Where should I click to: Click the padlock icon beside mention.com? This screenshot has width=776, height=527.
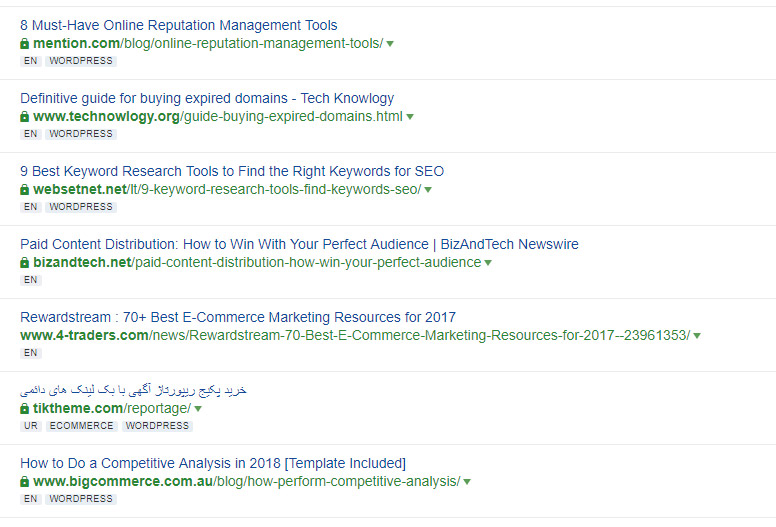[25, 44]
